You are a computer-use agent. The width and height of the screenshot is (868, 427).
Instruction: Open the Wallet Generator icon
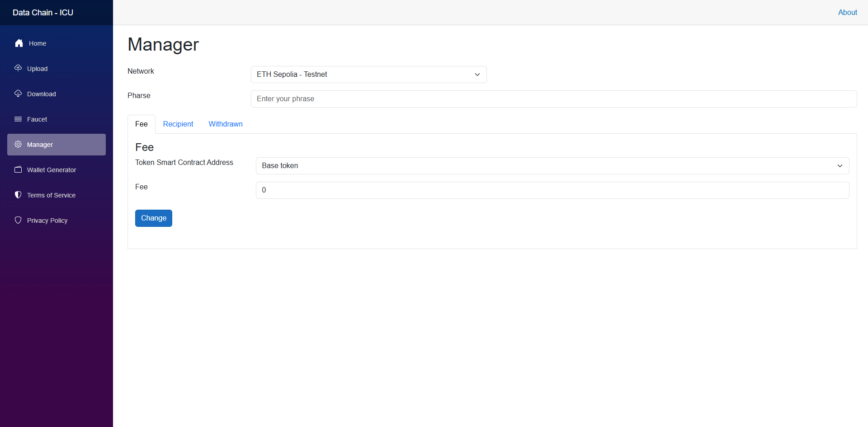tap(18, 169)
